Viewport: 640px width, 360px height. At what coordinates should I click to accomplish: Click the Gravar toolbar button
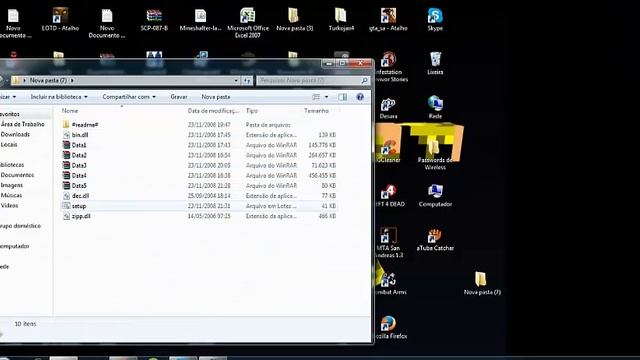(x=179, y=97)
